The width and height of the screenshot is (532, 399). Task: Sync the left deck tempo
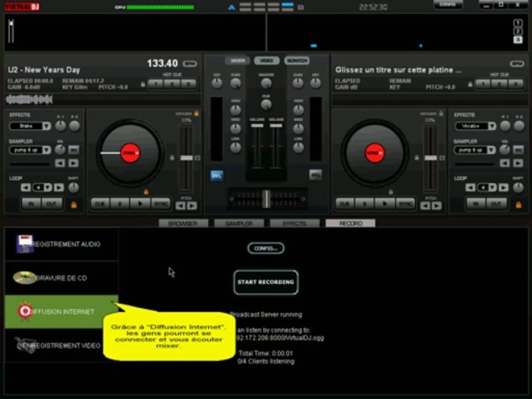(161, 203)
